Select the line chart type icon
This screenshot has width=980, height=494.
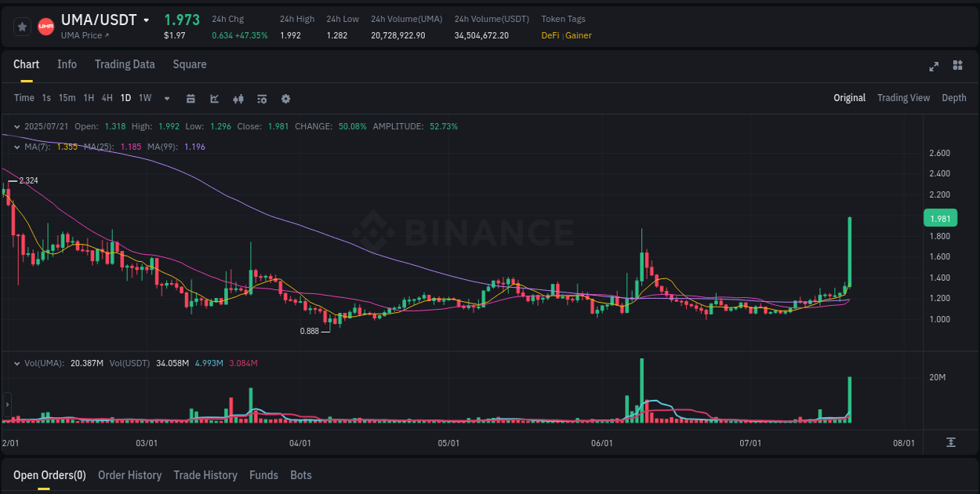214,99
